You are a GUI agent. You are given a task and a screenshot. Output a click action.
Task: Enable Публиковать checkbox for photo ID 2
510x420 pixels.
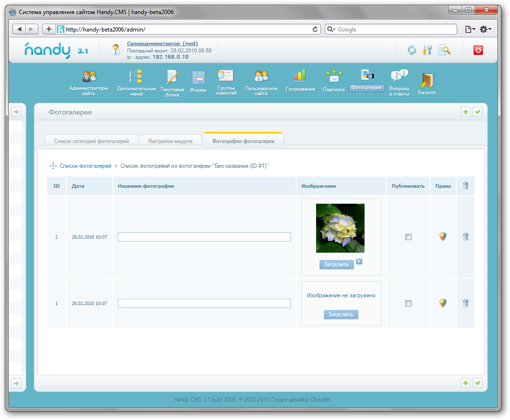408,237
